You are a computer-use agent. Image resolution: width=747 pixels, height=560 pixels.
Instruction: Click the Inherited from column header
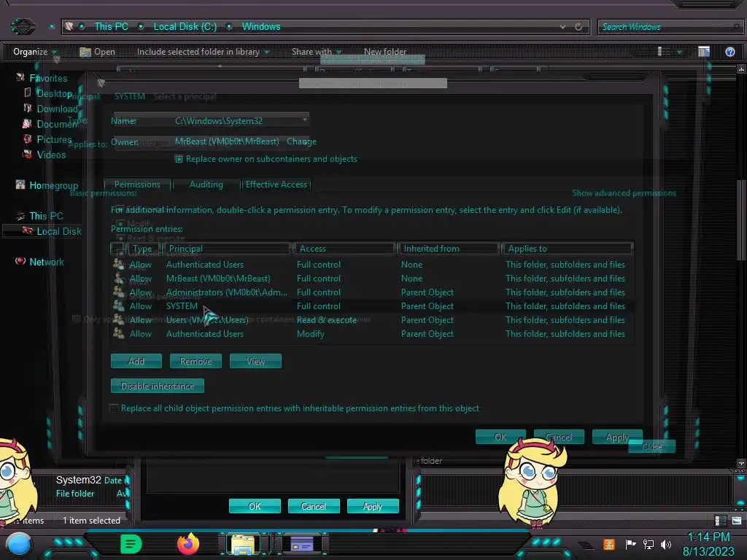[449, 249]
